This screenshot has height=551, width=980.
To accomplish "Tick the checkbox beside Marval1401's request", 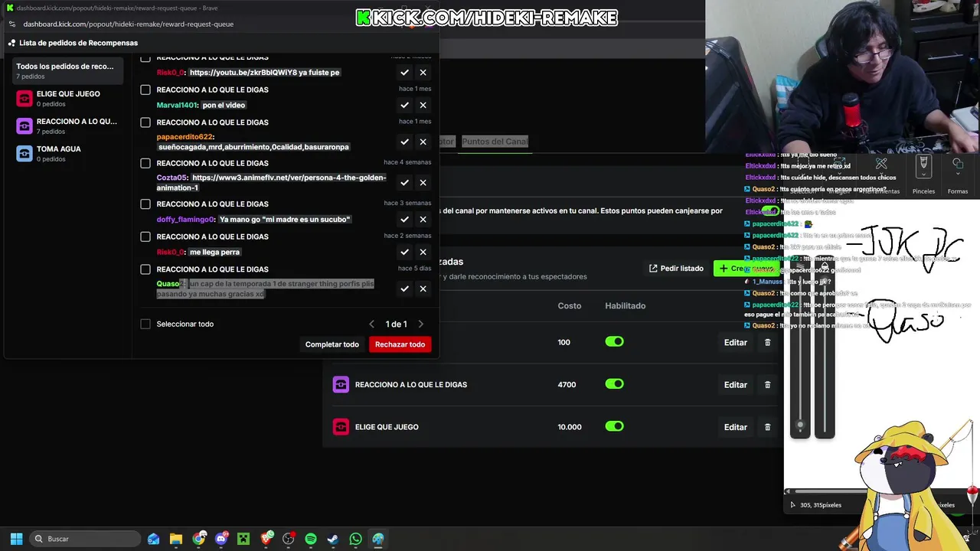I will tap(145, 90).
